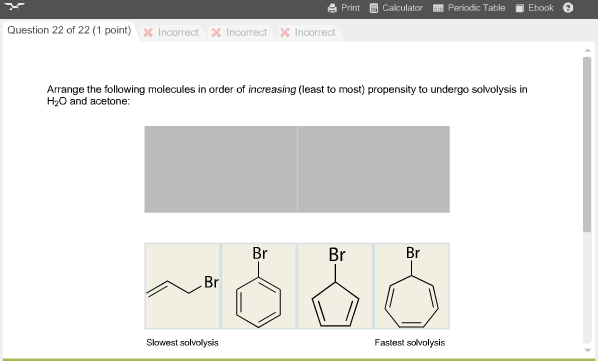Click the 'Fastest solvolysis' label
The height and width of the screenshot is (361, 598).
click(410, 343)
